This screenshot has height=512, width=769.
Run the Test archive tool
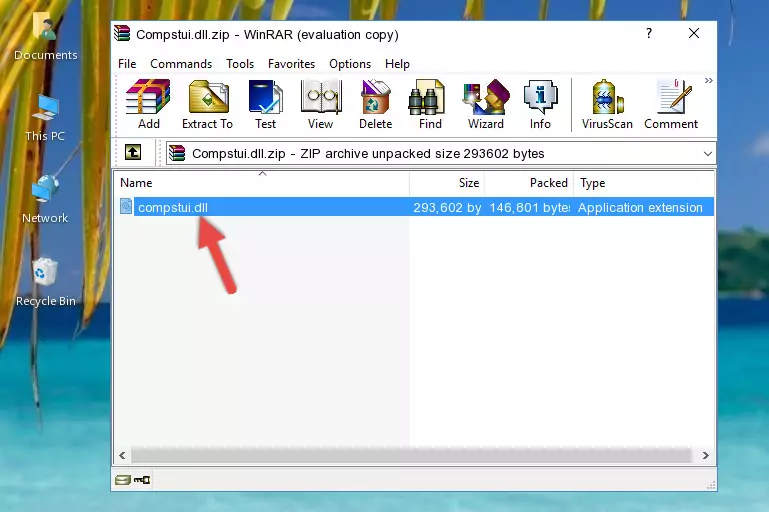[265, 104]
